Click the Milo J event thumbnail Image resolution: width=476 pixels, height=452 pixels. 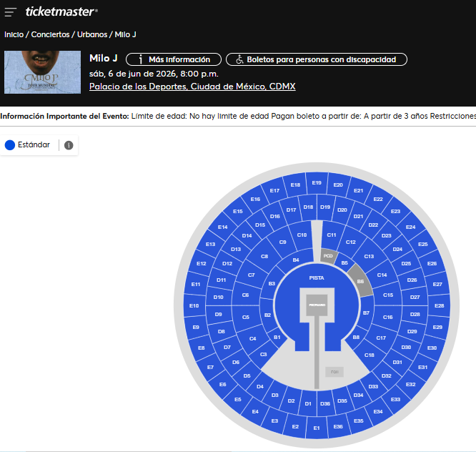(42, 72)
